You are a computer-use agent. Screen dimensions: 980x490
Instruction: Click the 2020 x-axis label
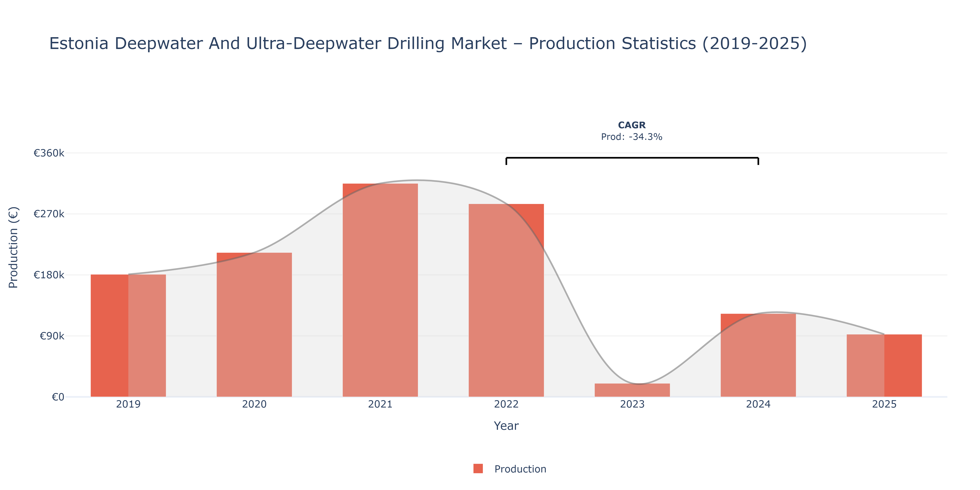tap(254, 404)
